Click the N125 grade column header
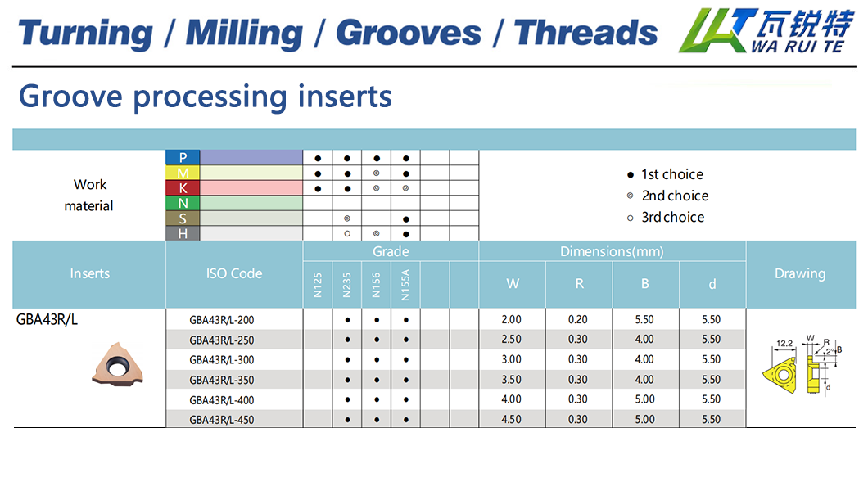Image resolution: width=868 pixels, height=491 pixels. coord(318,285)
